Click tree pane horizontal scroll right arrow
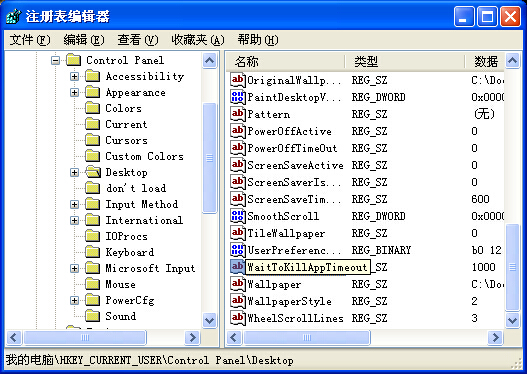This screenshot has height=374, width=527. point(193,337)
